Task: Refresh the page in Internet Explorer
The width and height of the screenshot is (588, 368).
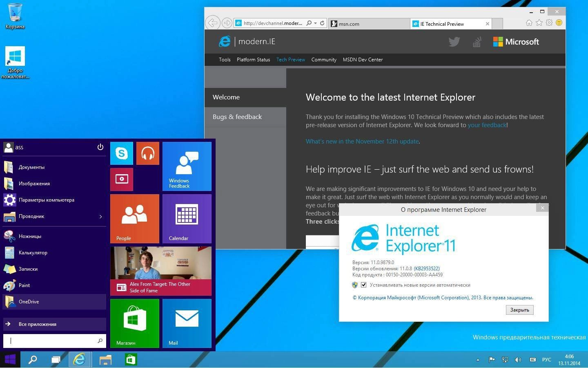Action: (322, 23)
